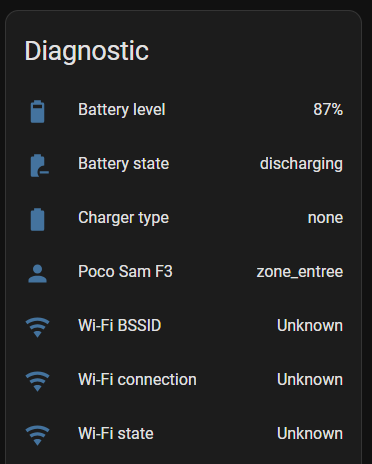The height and width of the screenshot is (464, 372).
Task: Click the Charger type none value
Action: pyautogui.click(x=325, y=218)
